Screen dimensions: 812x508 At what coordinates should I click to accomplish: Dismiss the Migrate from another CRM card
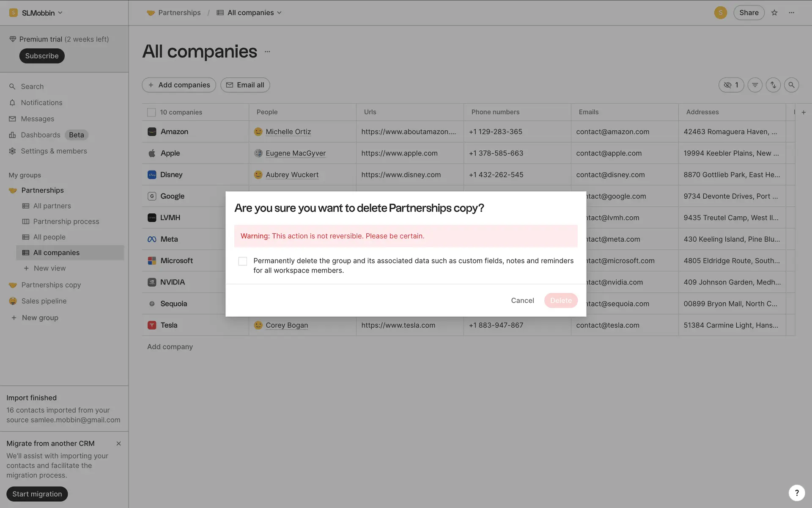pyautogui.click(x=118, y=444)
